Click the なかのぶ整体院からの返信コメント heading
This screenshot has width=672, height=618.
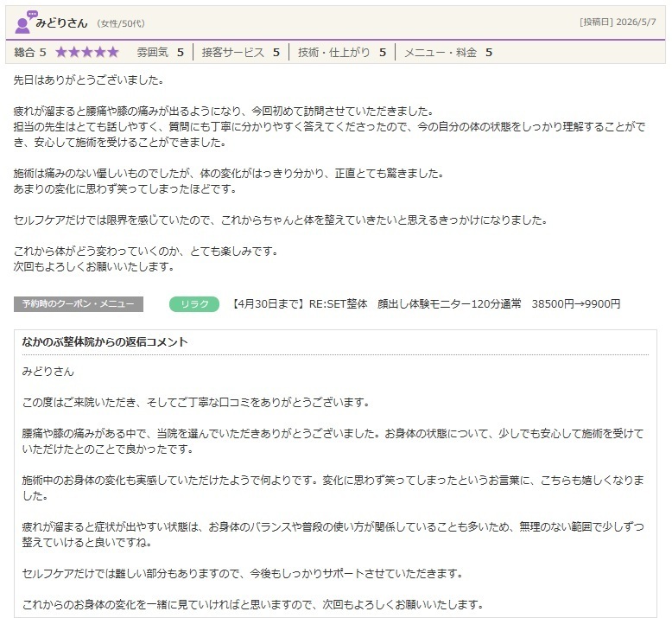coord(105,341)
